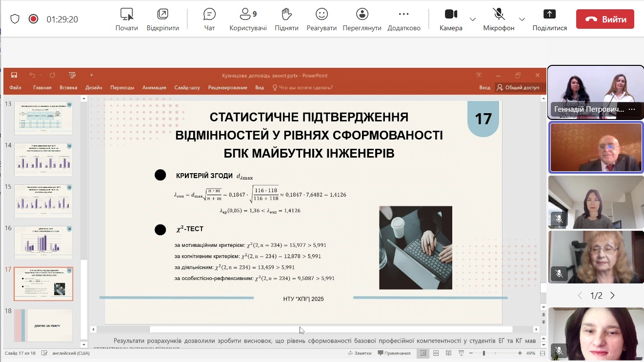Image resolution: width=644 pixels, height=362 pixels.
Task: Raise hand with Підняти button
Action: point(286,19)
